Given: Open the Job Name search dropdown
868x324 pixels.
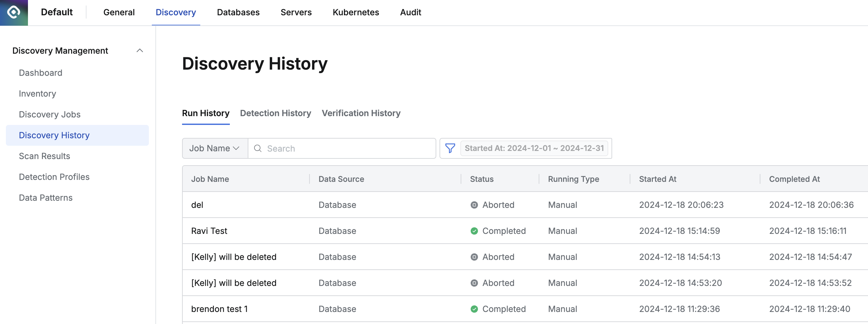Looking at the screenshot, I should tap(215, 148).
